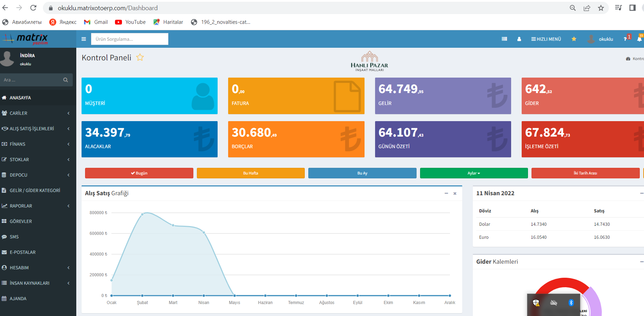This screenshot has width=644, height=316.
Task: Click the help question mark icon
Action: pyautogui.click(x=625, y=39)
